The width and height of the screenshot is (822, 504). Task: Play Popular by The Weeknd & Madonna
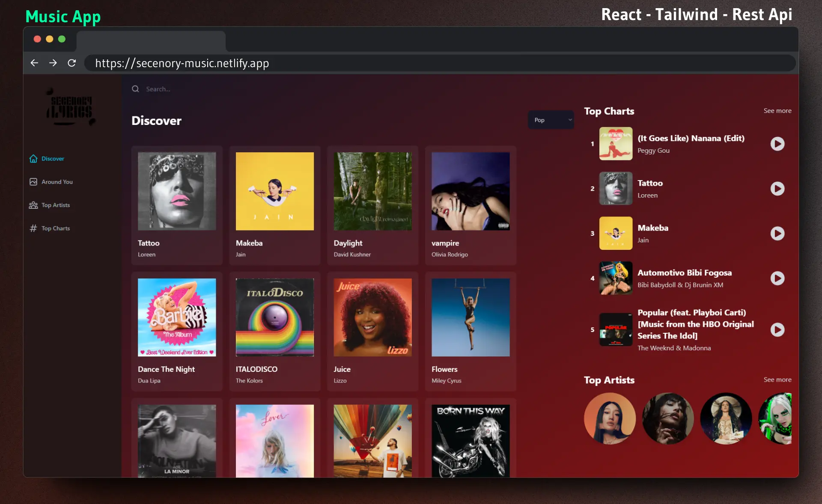[777, 329]
